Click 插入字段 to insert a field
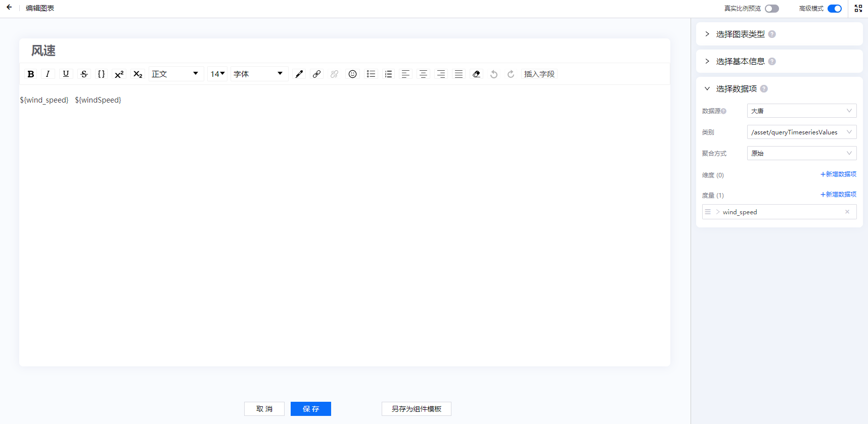The width and height of the screenshot is (868, 424). [x=539, y=74]
